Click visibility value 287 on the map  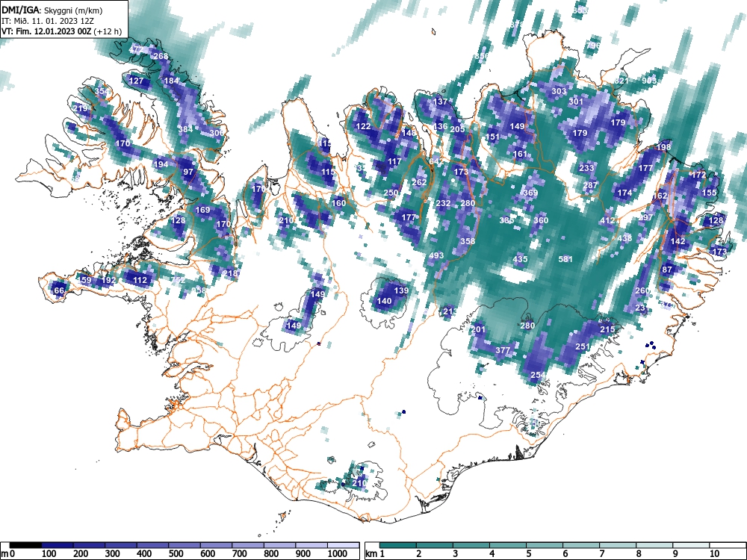click(x=590, y=185)
